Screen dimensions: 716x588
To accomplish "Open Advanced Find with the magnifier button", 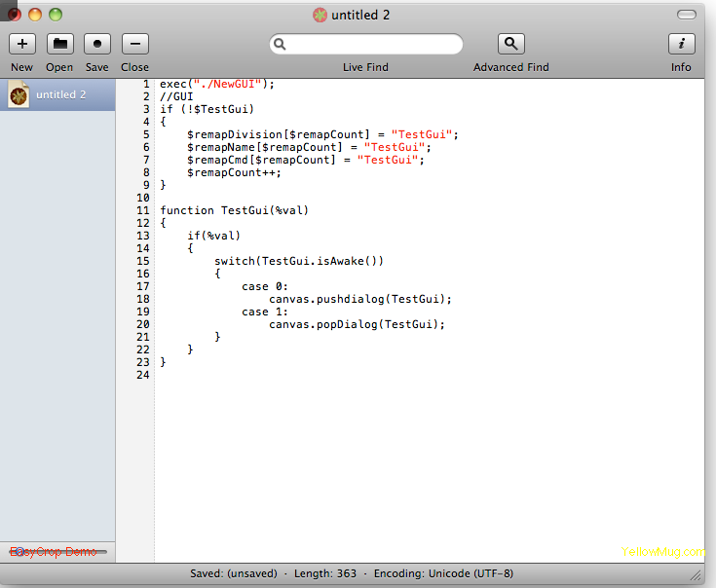I will [x=511, y=44].
